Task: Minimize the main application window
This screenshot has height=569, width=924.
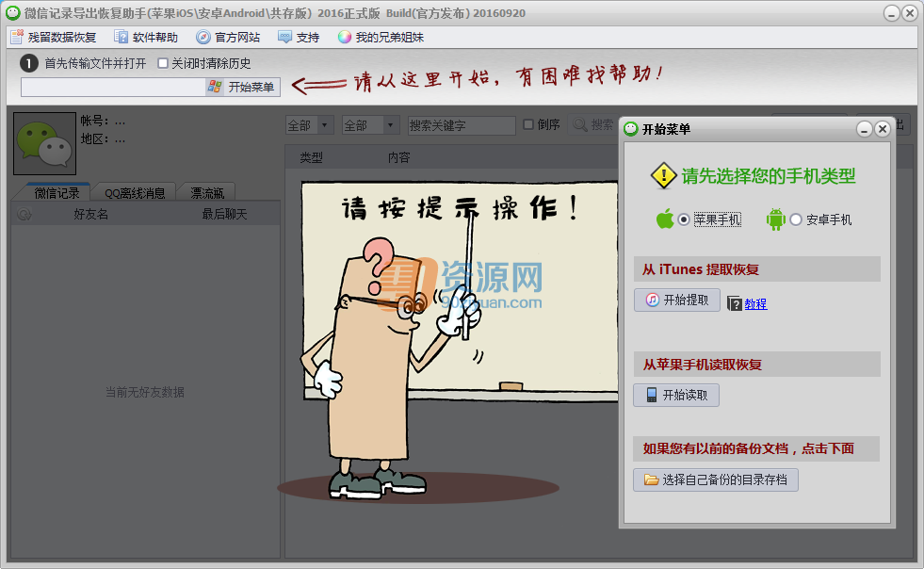Action: pyautogui.click(x=892, y=13)
